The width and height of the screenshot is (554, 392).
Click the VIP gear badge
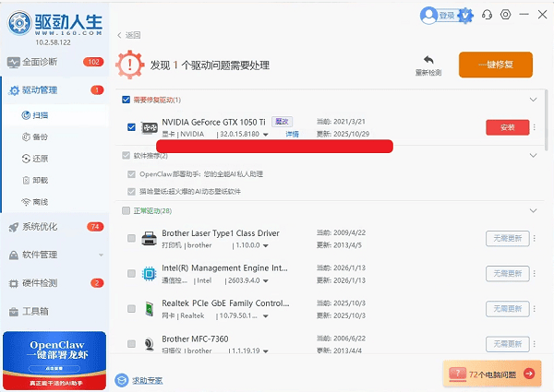465,15
